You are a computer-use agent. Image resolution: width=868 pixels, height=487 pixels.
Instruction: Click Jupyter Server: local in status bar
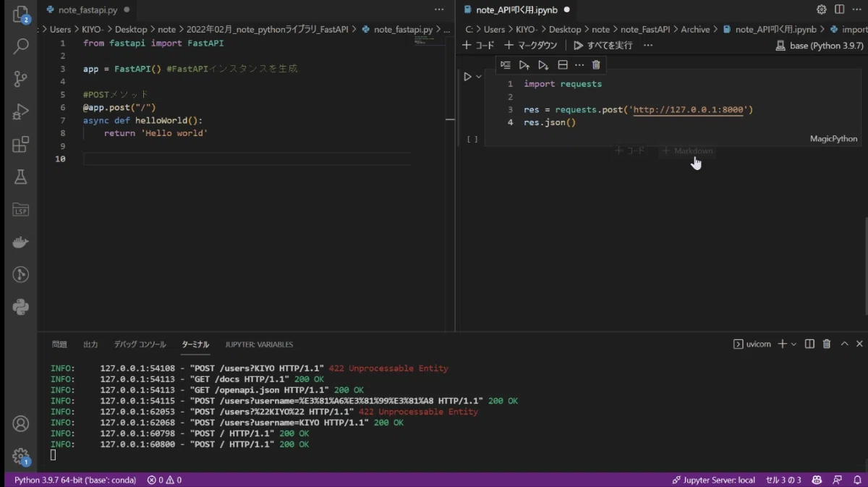pyautogui.click(x=713, y=480)
